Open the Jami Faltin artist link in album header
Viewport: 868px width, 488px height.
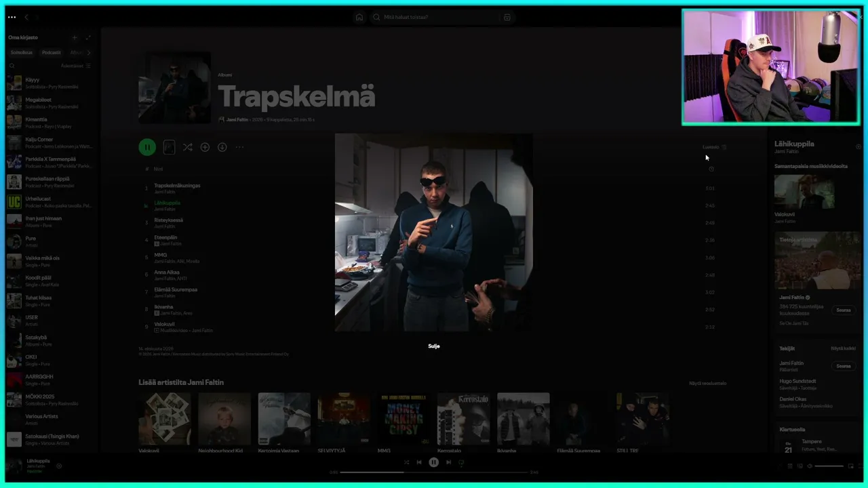(237, 119)
